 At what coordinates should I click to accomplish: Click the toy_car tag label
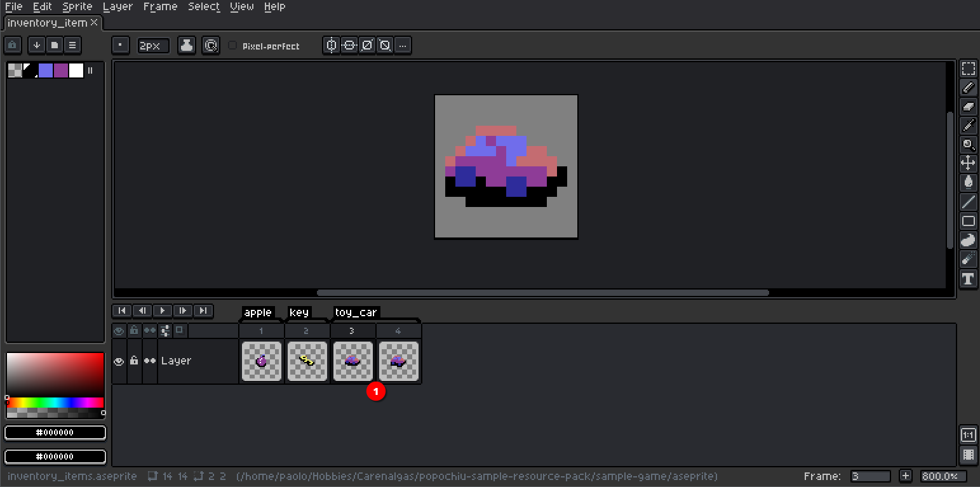(356, 312)
